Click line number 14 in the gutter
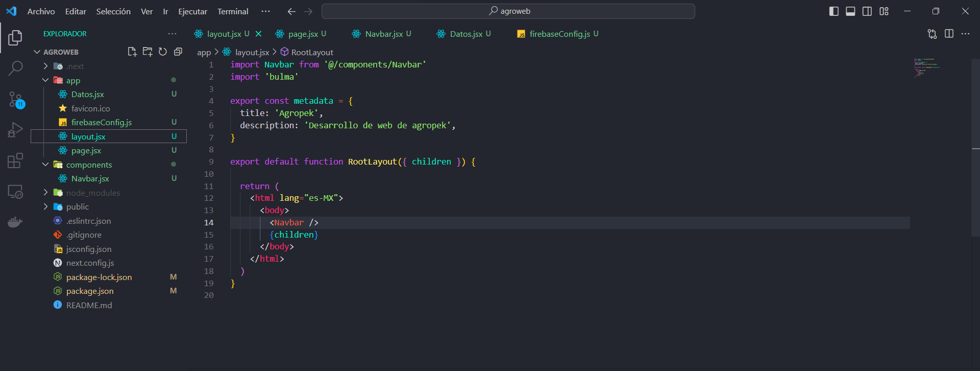The height and width of the screenshot is (371, 980). (209, 222)
